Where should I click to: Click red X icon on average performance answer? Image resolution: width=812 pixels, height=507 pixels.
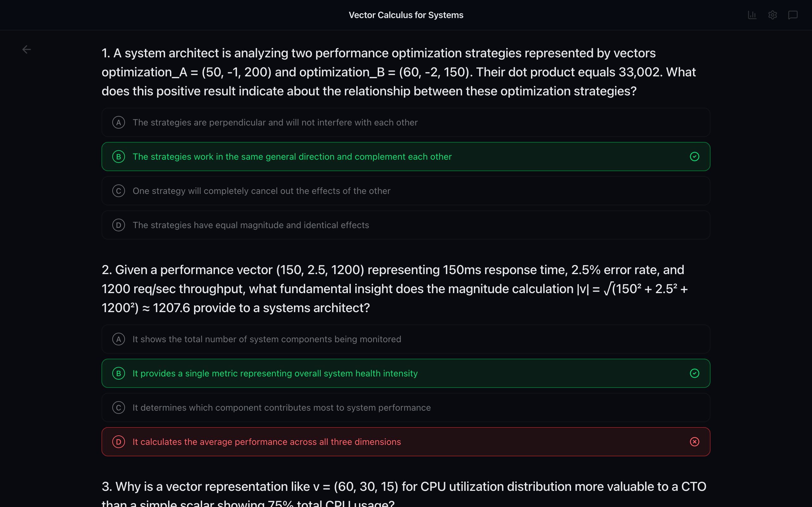point(694,442)
